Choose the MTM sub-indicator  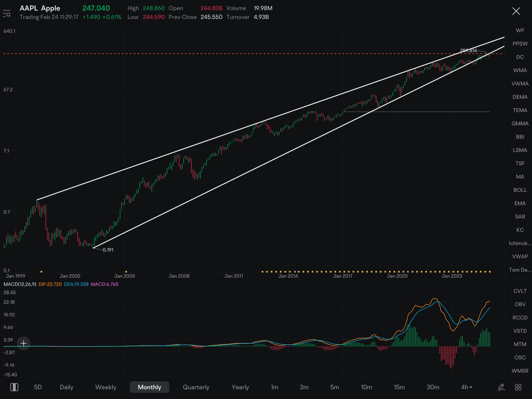(520, 344)
